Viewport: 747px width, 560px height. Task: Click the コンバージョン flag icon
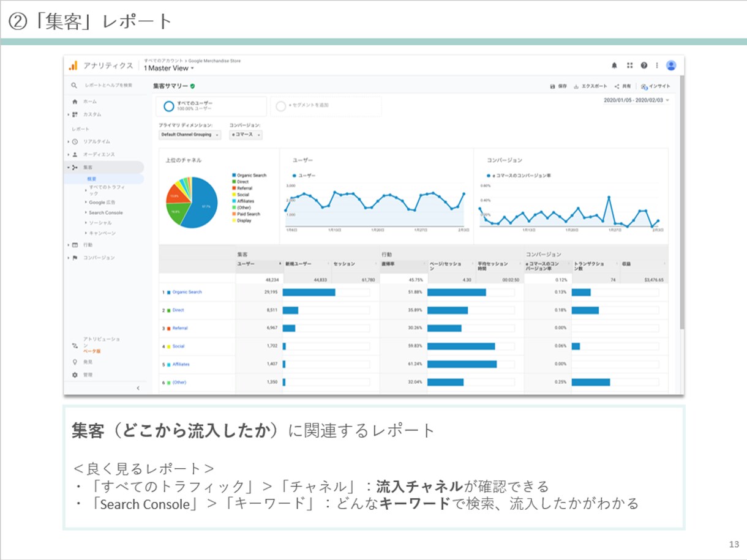point(75,258)
